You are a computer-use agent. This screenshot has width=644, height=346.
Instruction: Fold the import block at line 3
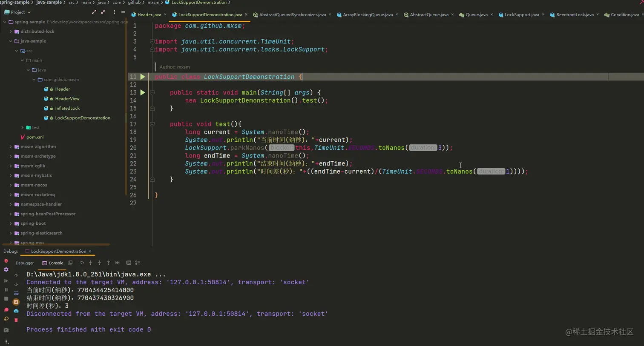tap(152, 42)
